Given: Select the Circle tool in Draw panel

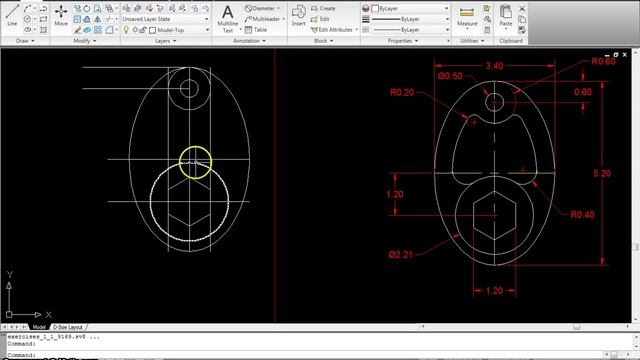Looking at the screenshot, I should pos(27,19).
